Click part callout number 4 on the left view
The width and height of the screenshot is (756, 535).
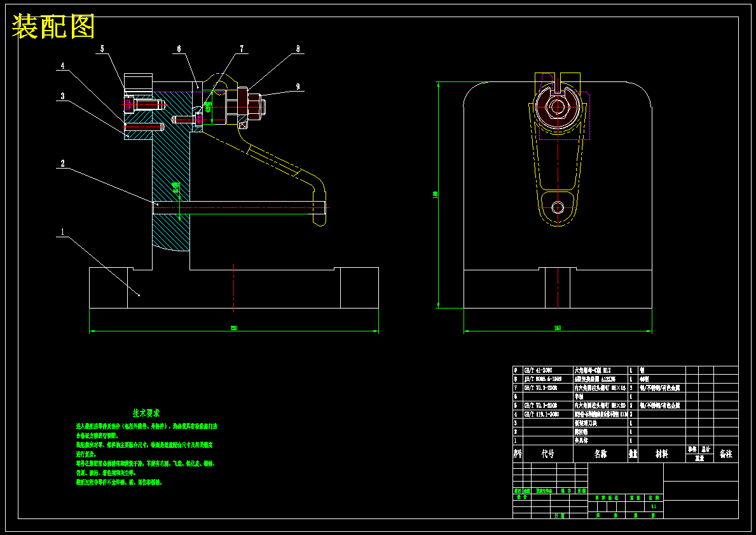pyautogui.click(x=62, y=66)
